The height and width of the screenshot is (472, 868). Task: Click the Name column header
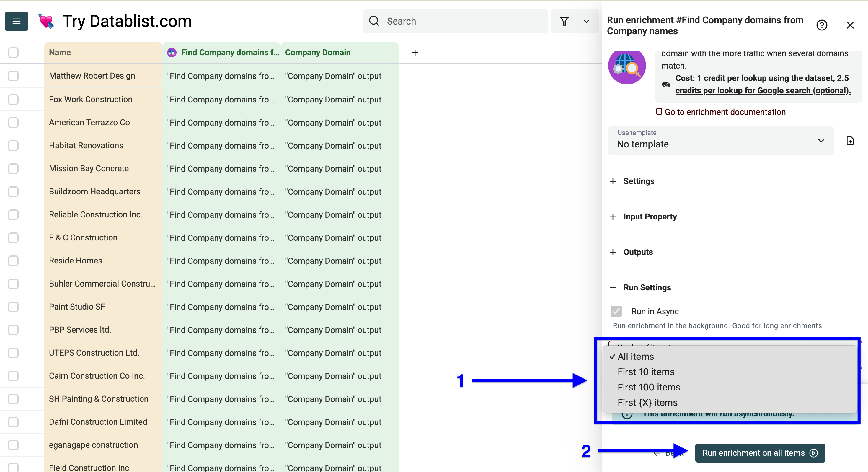[103, 53]
